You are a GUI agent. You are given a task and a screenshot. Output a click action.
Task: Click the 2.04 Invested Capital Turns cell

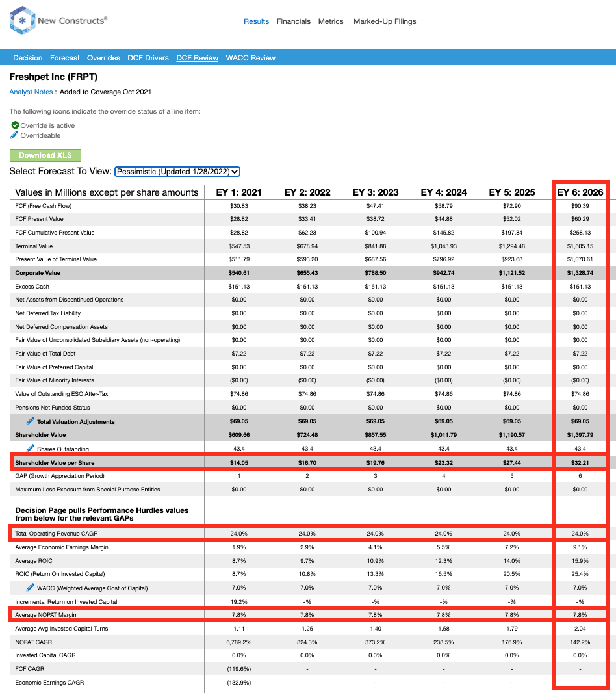click(x=580, y=629)
